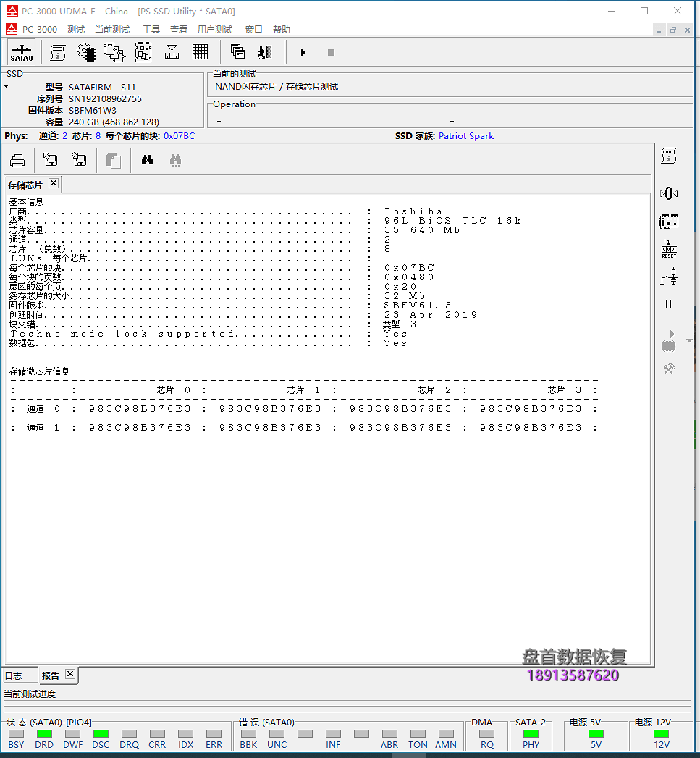The width and height of the screenshot is (700, 758).
Task: Start the test with the play button
Action: pyautogui.click(x=303, y=52)
